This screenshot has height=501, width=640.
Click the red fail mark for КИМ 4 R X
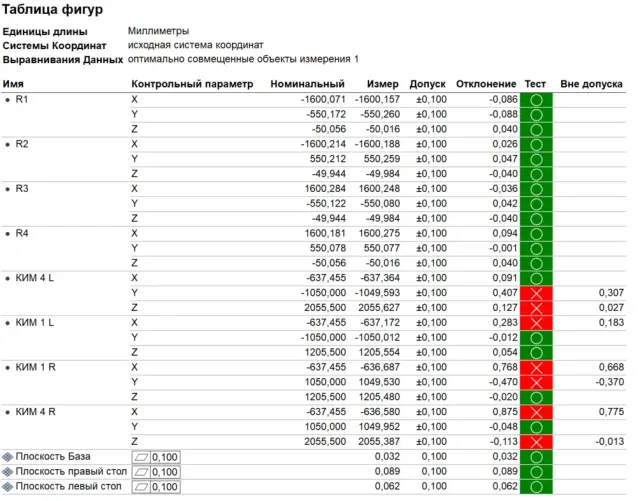click(x=536, y=412)
